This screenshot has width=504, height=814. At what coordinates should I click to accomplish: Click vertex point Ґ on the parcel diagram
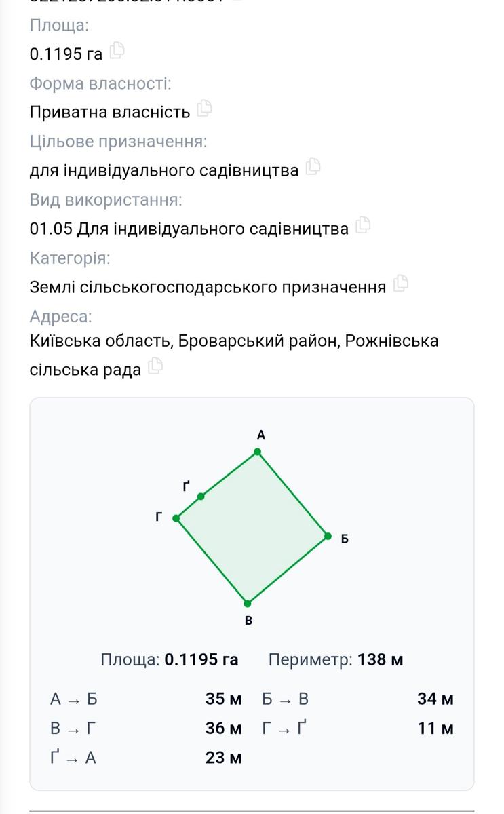201,497
